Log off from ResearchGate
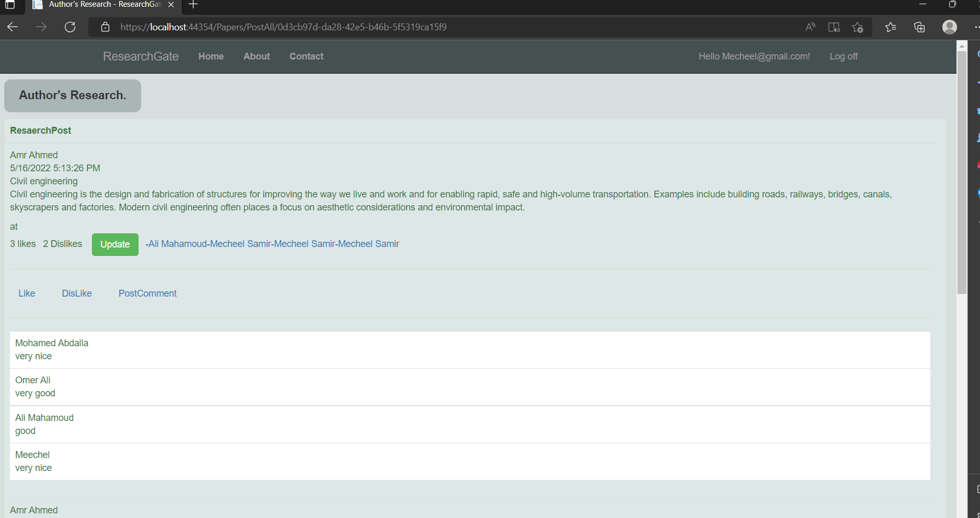The width and height of the screenshot is (980, 518). (843, 56)
